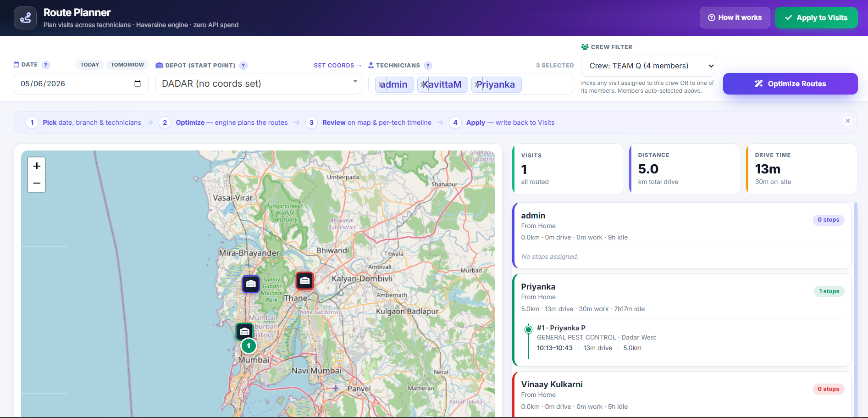This screenshot has height=418, width=868.
Task: Click the stop #1 timeline dot
Action: pyautogui.click(x=528, y=329)
